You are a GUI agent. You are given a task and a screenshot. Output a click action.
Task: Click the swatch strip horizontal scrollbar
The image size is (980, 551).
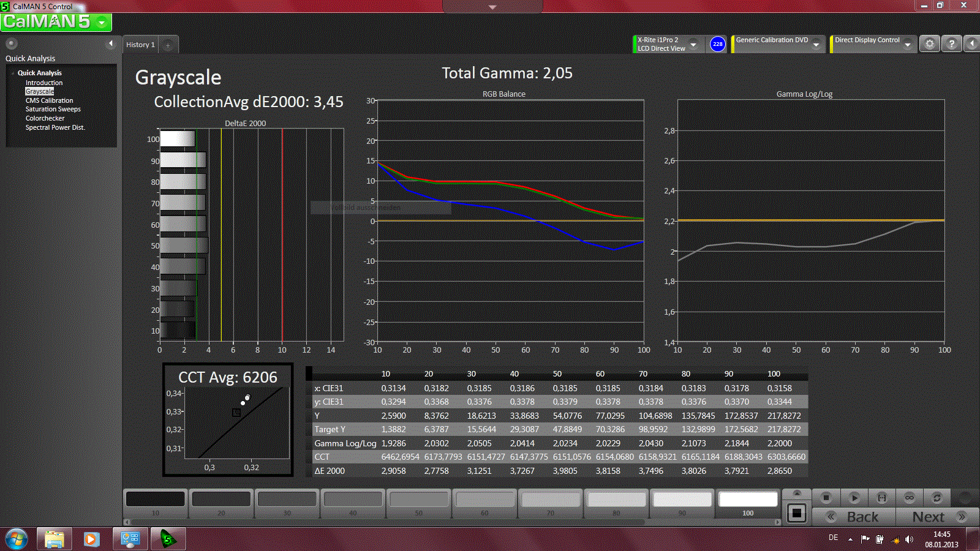coord(388,522)
